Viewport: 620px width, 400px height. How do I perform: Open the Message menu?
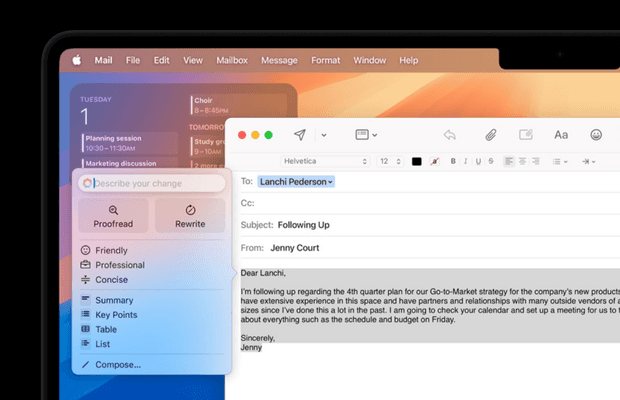pos(279,60)
